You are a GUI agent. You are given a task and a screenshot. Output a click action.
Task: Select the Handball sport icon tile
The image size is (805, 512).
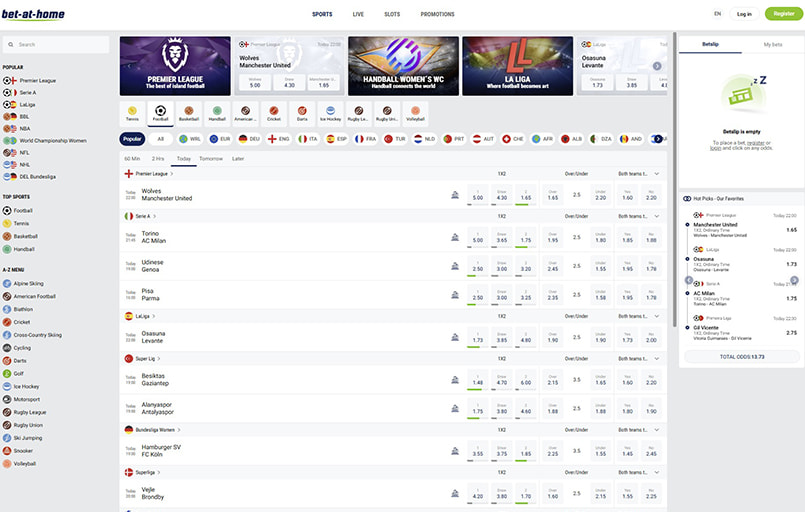217,113
